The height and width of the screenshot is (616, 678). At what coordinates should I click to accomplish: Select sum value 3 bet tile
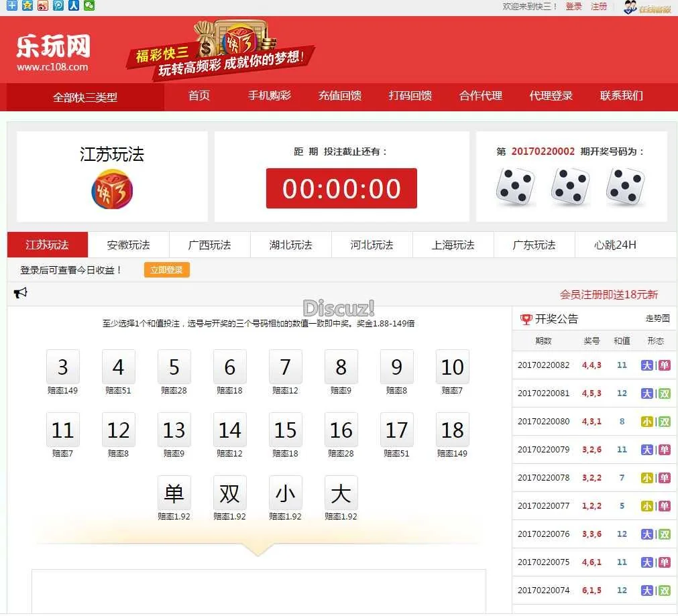pyautogui.click(x=62, y=367)
